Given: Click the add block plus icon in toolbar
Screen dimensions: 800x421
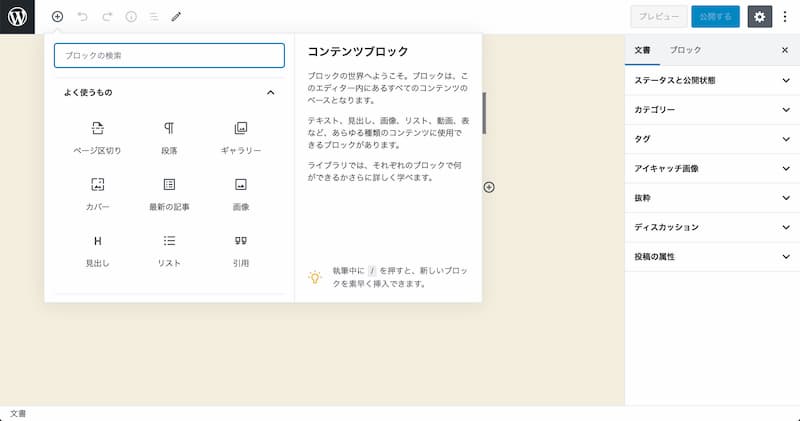Looking at the screenshot, I should [58, 17].
